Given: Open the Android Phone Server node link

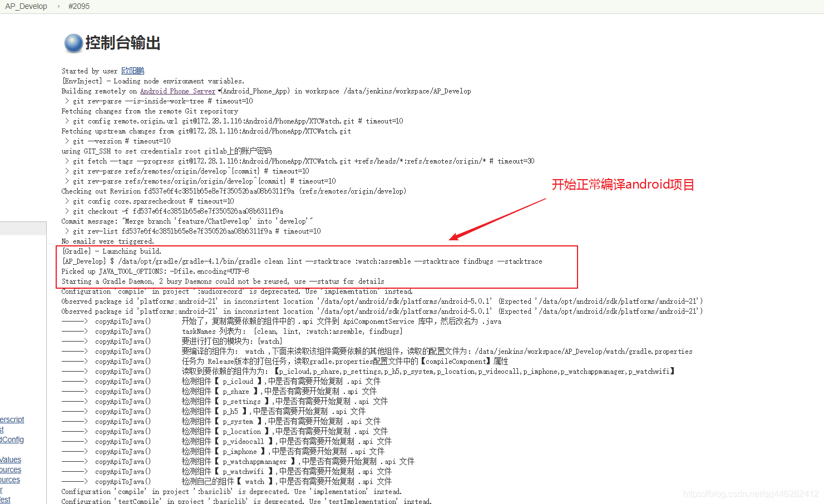Looking at the screenshot, I should click(177, 91).
